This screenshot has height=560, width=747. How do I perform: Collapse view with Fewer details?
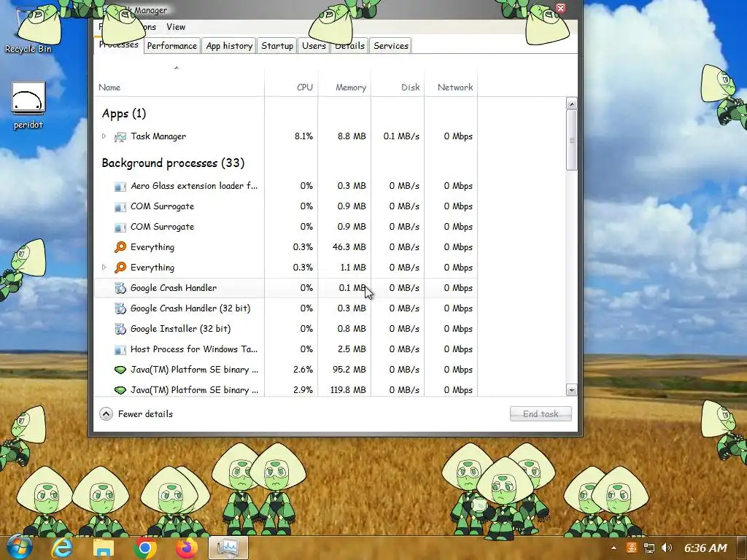[x=136, y=414]
